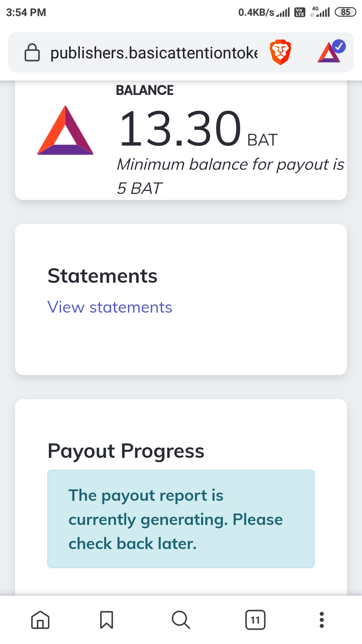Tap the payout report generating notice
The image size is (362, 644).
click(181, 519)
